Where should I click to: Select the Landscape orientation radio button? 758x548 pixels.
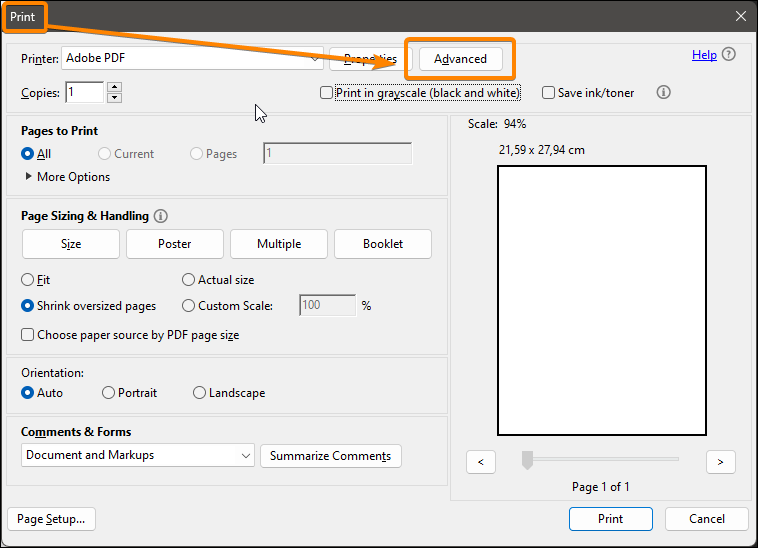pos(200,393)
